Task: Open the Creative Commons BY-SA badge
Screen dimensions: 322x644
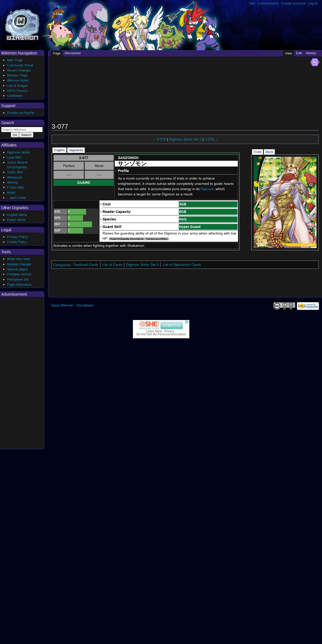Action: 284,306
